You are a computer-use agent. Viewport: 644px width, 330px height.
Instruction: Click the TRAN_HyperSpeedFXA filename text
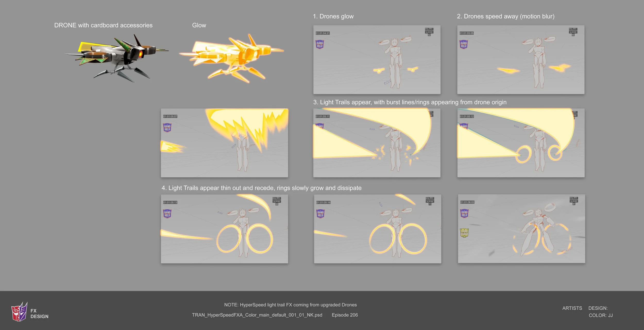[x=257, y=315]
